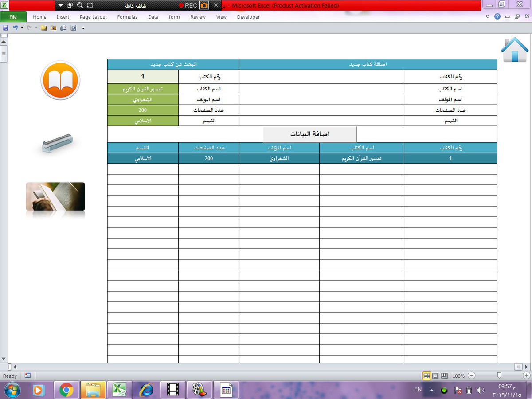Click the Home house icon on the sheet
The width and height of the screenshot is (532, 399).
(514, 50)
